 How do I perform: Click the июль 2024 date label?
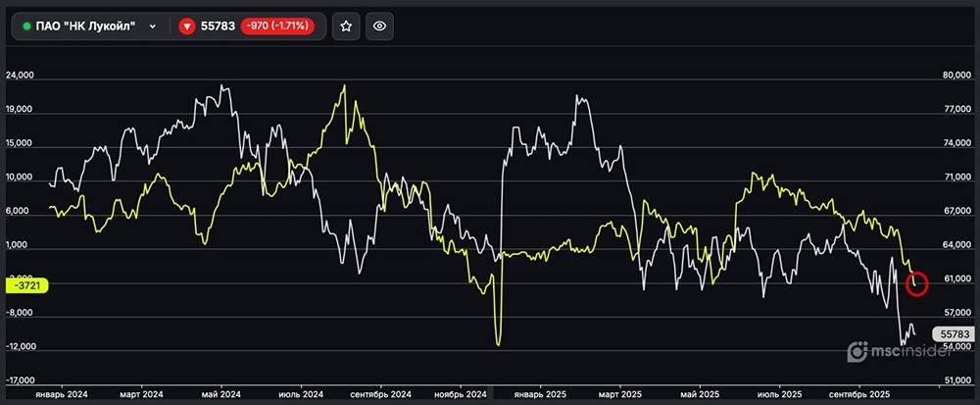[x=302, y=395]
